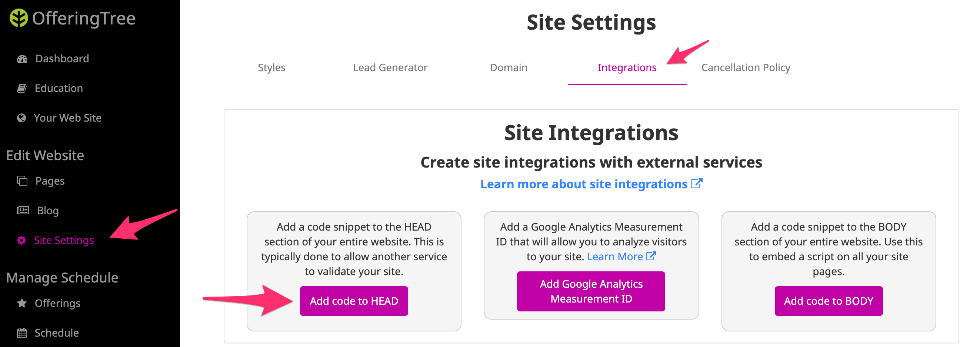Click 'Create site integrations with external services' text

point(591,162)
